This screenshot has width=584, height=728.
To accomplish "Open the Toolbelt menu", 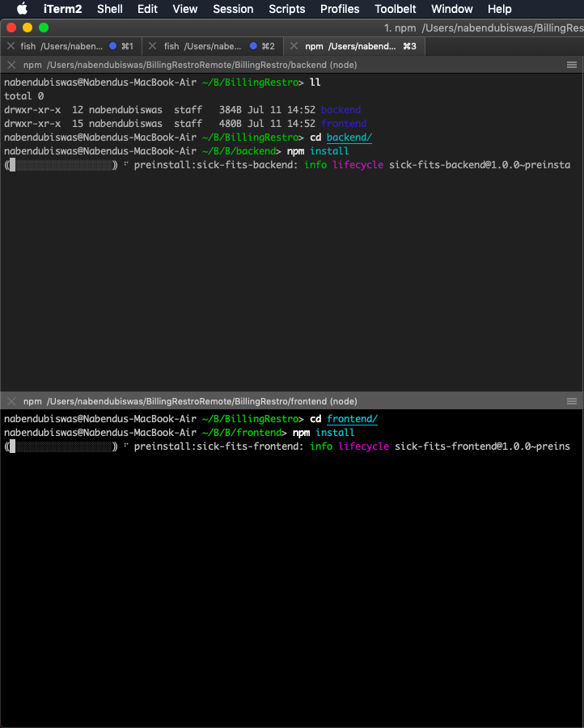I will (395, 9).
